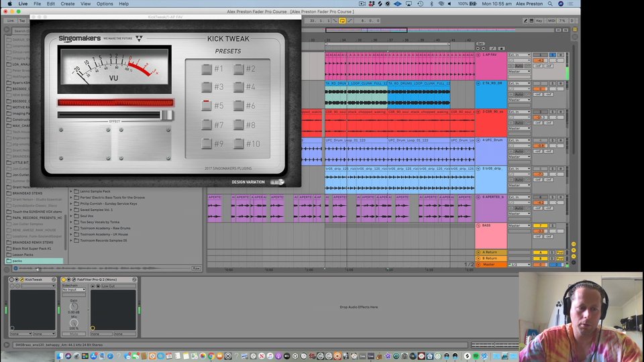Image resolution: width=644 pixels, height=362 pixels.
Task: Click the Tap tempo button
Action: (22, 21)
